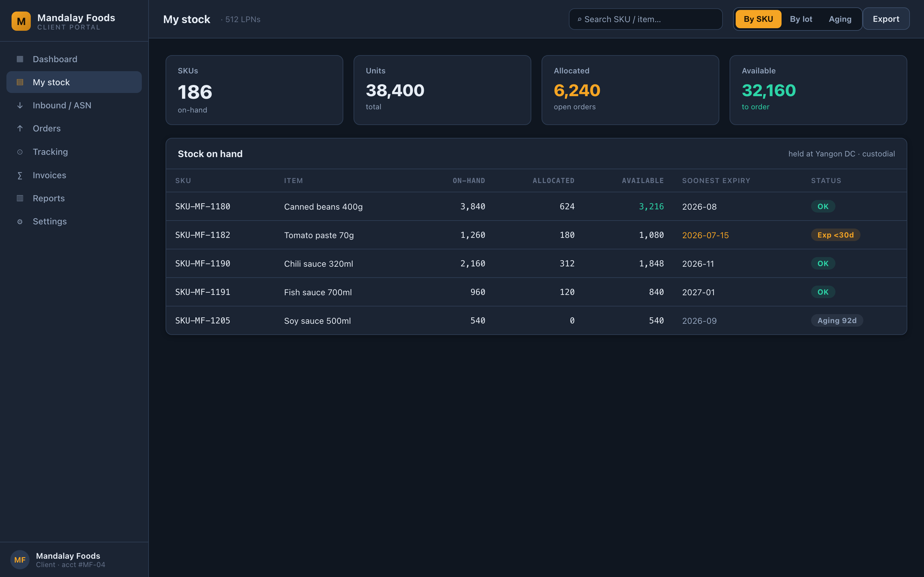Image resolution: width=924 pixels, height=577 pixels.
Task: Click the Invoices sigma icon
Action: 20,175
